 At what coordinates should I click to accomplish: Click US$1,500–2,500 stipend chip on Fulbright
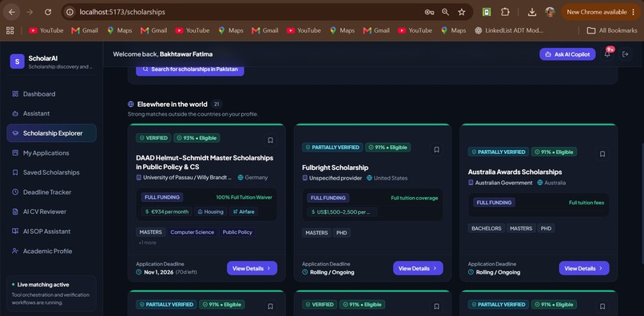342,212
